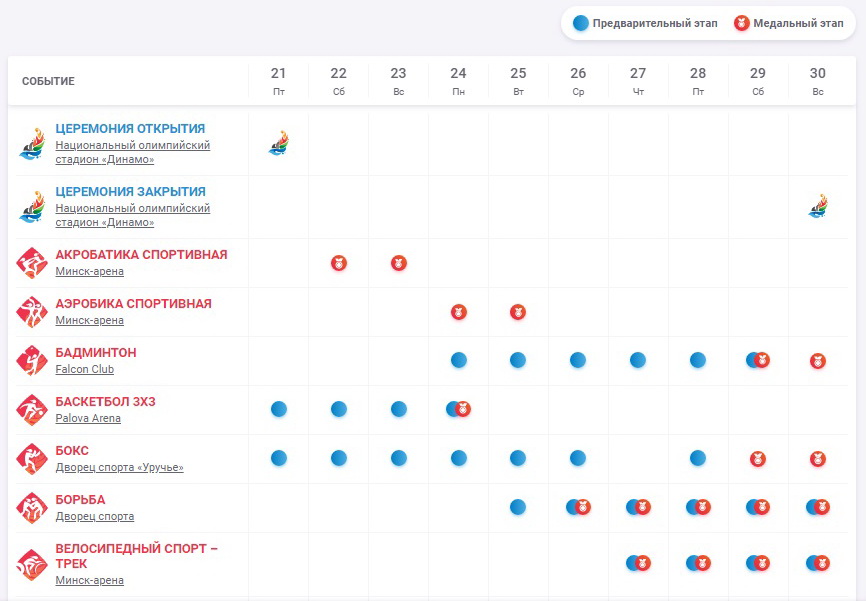The width and height of the screenshot is (866, 601).
Task: Open Минск-арена venue link under aerobics
Action: (x=89, y=320)
